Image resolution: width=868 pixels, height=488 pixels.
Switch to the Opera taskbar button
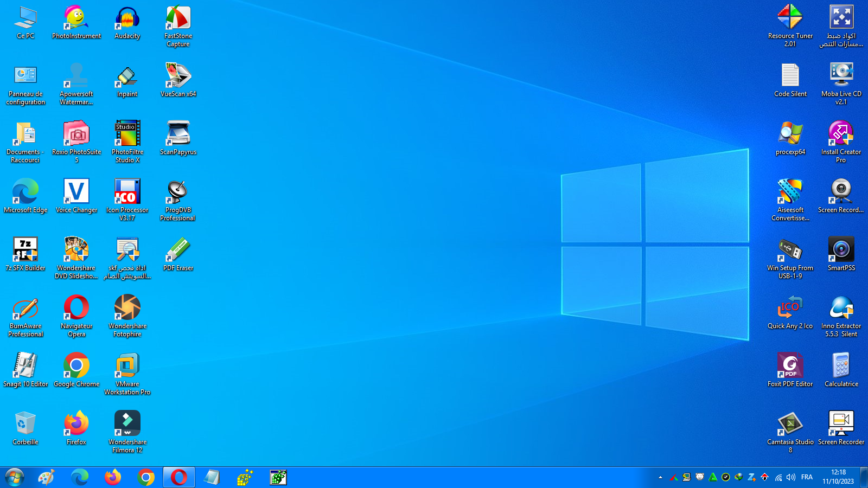pos(179,478)
